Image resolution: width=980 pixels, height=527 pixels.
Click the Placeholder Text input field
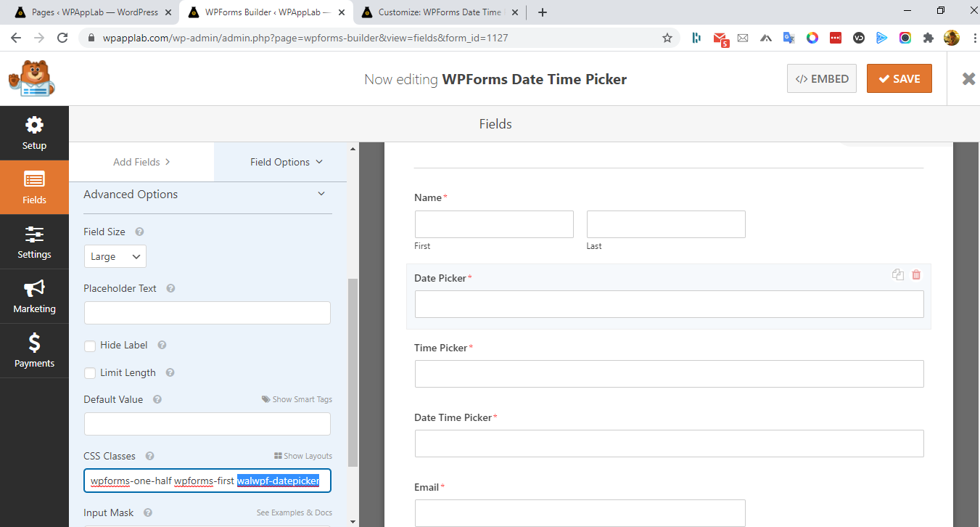(207, 313)
